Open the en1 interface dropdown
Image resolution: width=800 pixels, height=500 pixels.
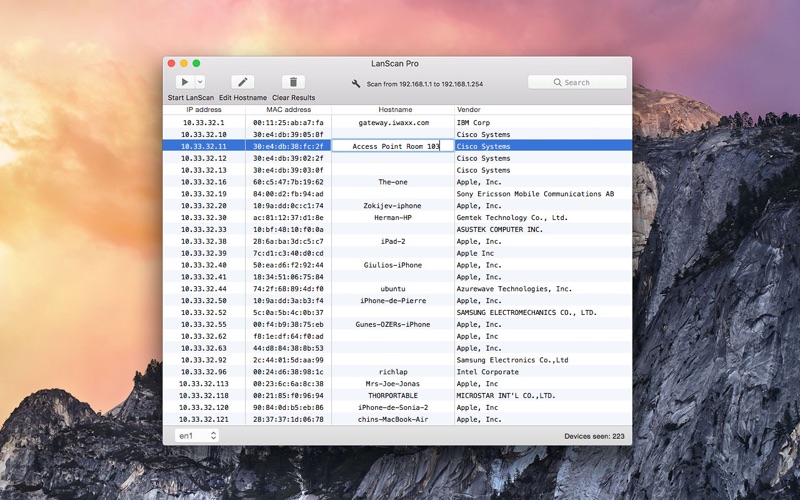197,436
